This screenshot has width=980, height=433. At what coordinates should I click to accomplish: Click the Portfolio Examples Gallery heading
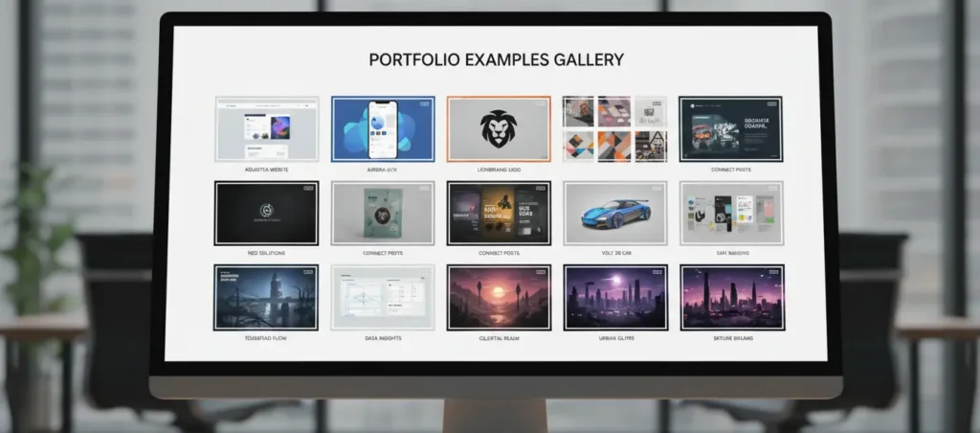496,59
